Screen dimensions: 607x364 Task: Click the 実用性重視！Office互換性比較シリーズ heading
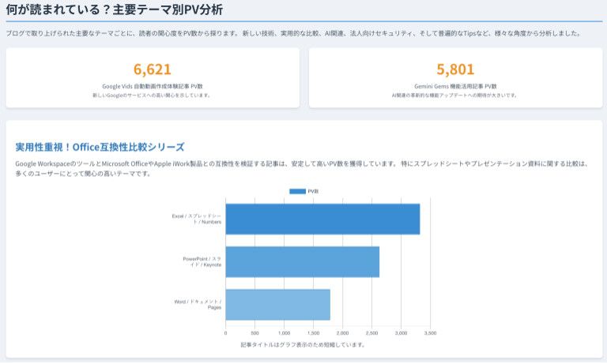(100, 147)
